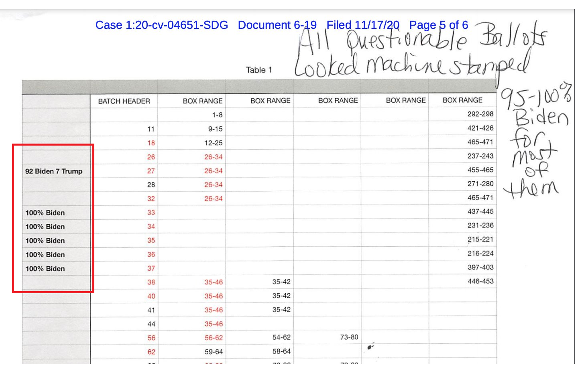Click "35-46" in the batch 44 row
The image size is (588, 379).
[x=214, y=324]
